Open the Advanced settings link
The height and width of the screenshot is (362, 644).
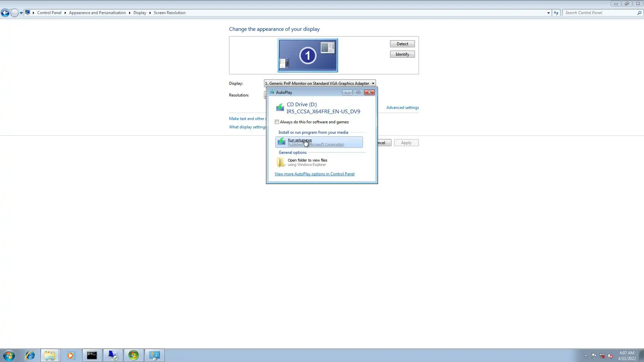click(x=402, y=108)
